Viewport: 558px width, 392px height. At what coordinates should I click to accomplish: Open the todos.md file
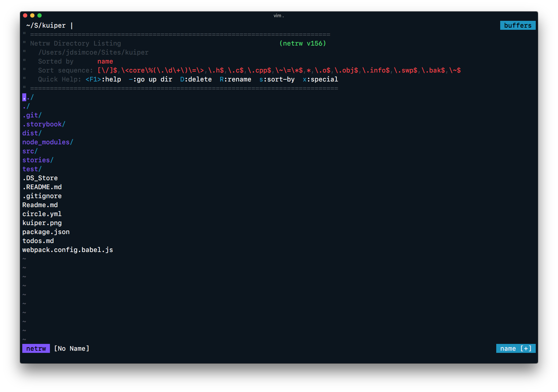click(x=38, y=241)
